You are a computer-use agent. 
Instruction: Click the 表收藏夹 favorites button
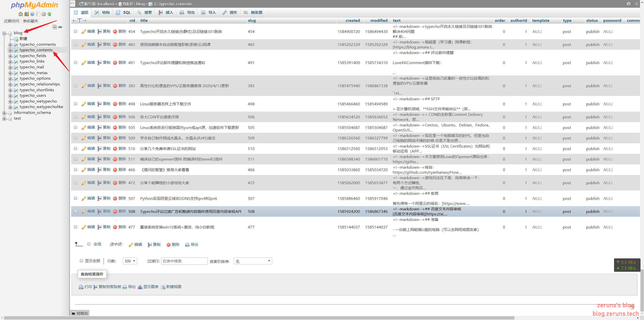tap(30, 21)
